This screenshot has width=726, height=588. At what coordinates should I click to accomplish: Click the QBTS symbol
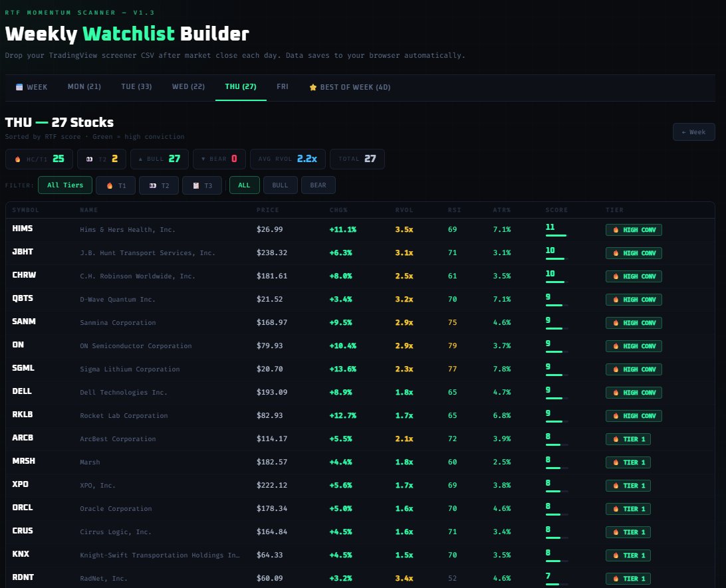click(x=23, y=298)
